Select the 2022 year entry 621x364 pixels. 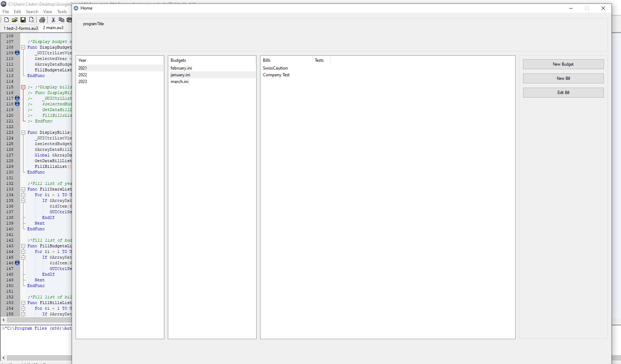83,75
